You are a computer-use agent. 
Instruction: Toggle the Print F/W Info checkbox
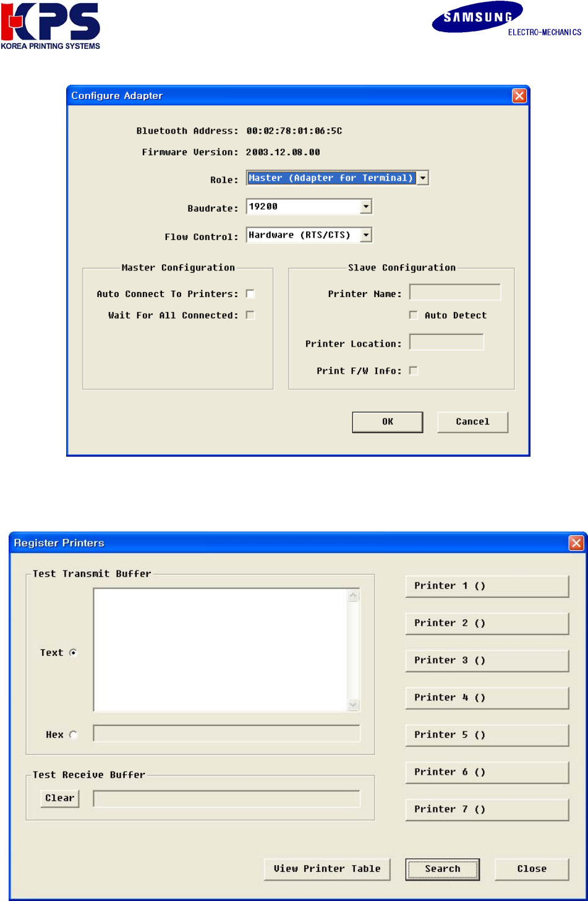tap(414, 371)
